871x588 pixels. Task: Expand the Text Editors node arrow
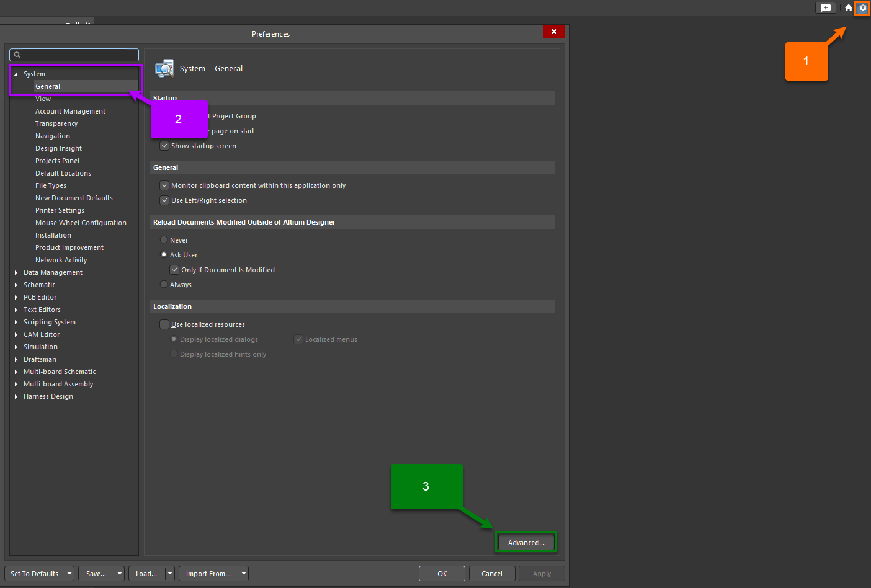coord(16,310)
